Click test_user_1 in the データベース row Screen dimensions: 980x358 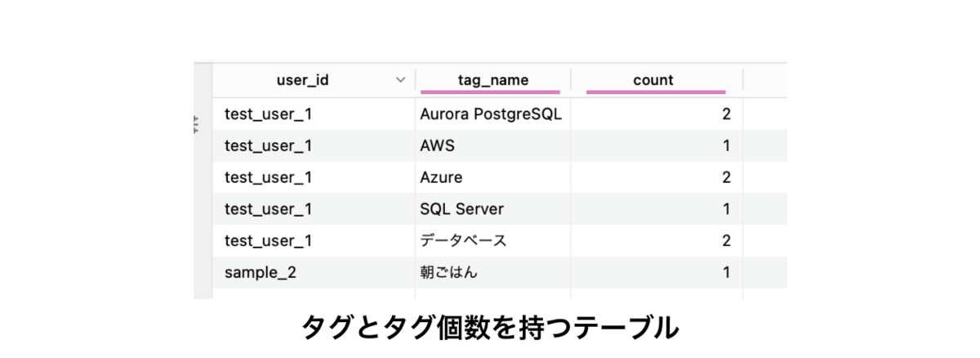[x=314, y=241]
